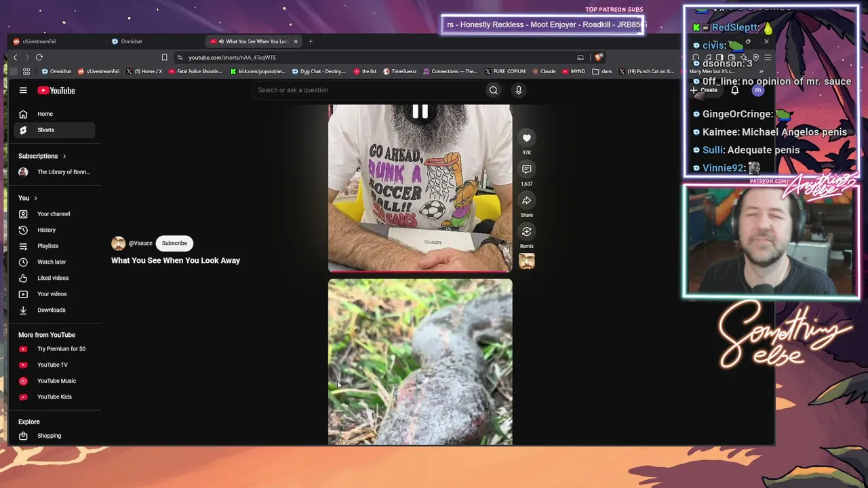Open the Dgg Chat - Destiny bookmark

(319, 71)
